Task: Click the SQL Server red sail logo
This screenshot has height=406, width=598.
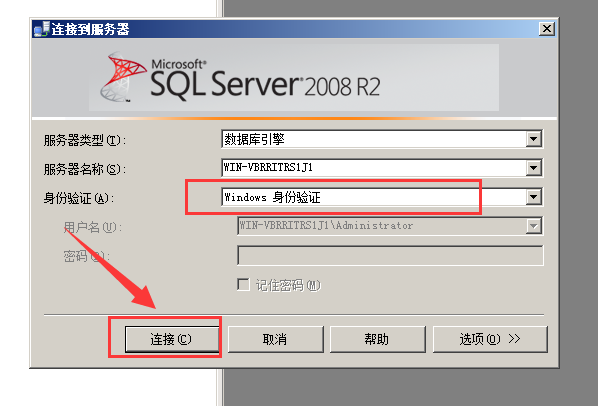Action: pyautogui.click(x=122, y=77)
